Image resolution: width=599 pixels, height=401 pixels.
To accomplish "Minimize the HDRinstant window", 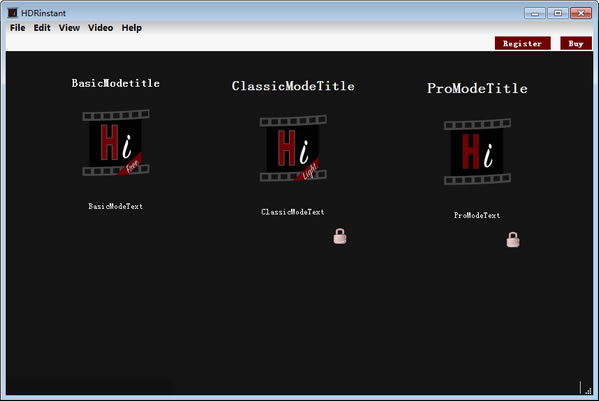I will (x=534, y=13).
